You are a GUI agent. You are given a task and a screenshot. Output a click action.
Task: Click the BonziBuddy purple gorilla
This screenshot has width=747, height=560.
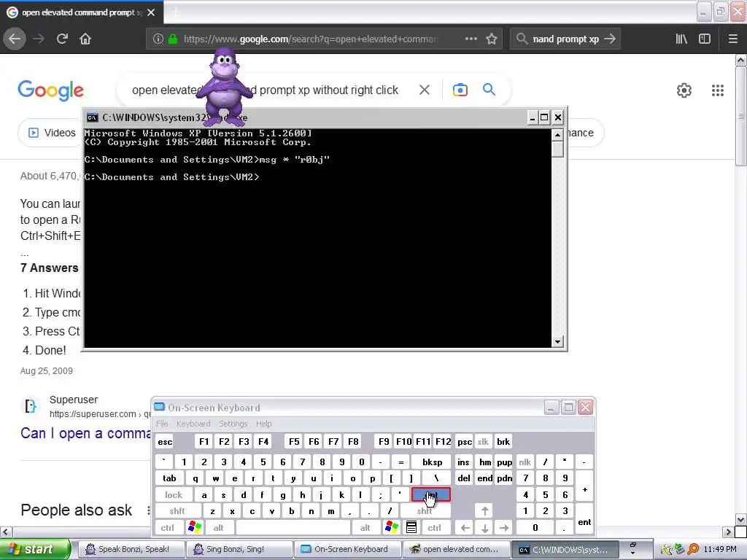225,86
